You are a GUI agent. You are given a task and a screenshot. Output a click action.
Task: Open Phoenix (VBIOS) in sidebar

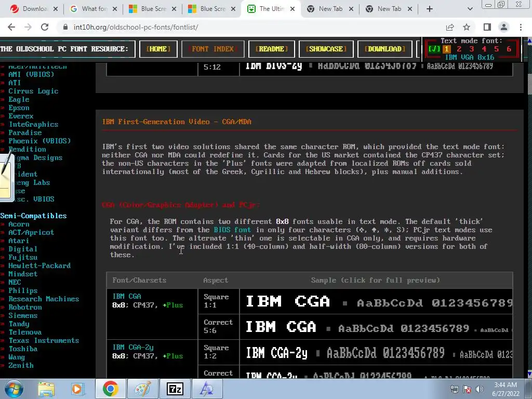tap(39, 141)
